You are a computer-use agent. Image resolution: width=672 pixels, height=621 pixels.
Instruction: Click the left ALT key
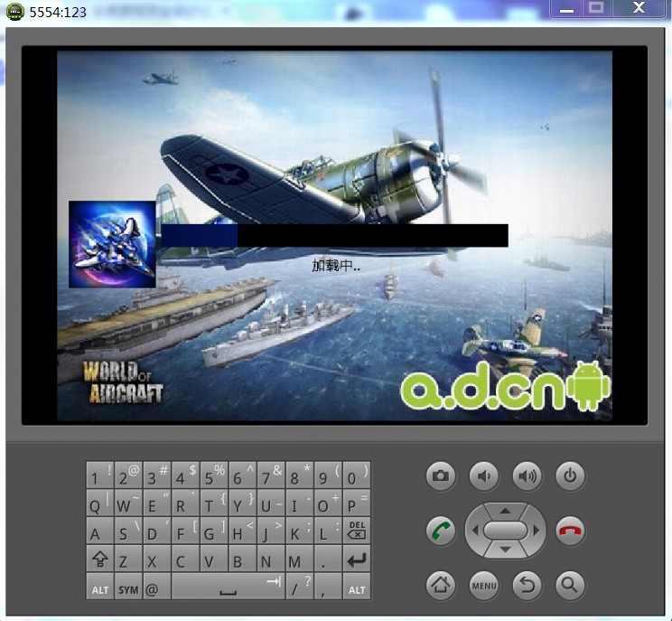pyautogui.click(x=100, y=587)
